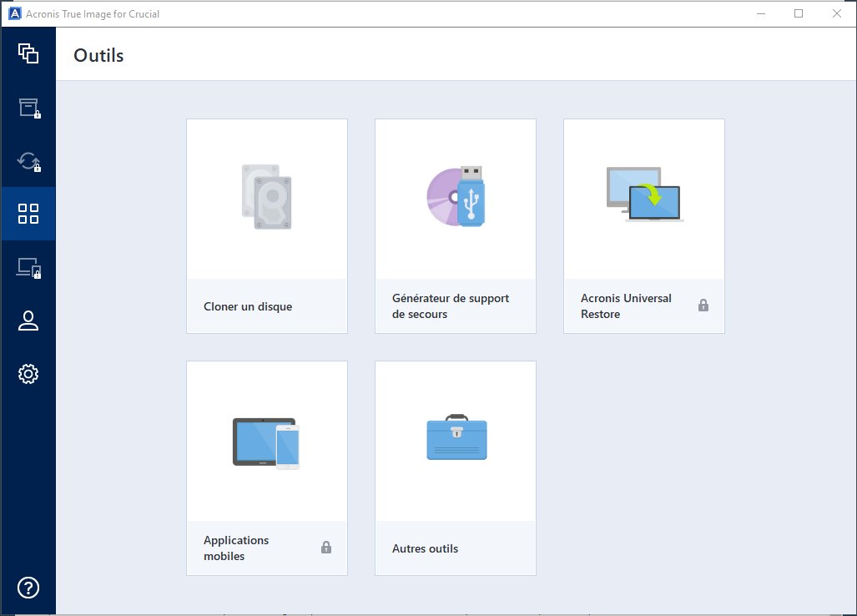The height and width of the screenshot is (616, 857).
Task: Click the USB stick and disc icon
Action: pos(456,197)
